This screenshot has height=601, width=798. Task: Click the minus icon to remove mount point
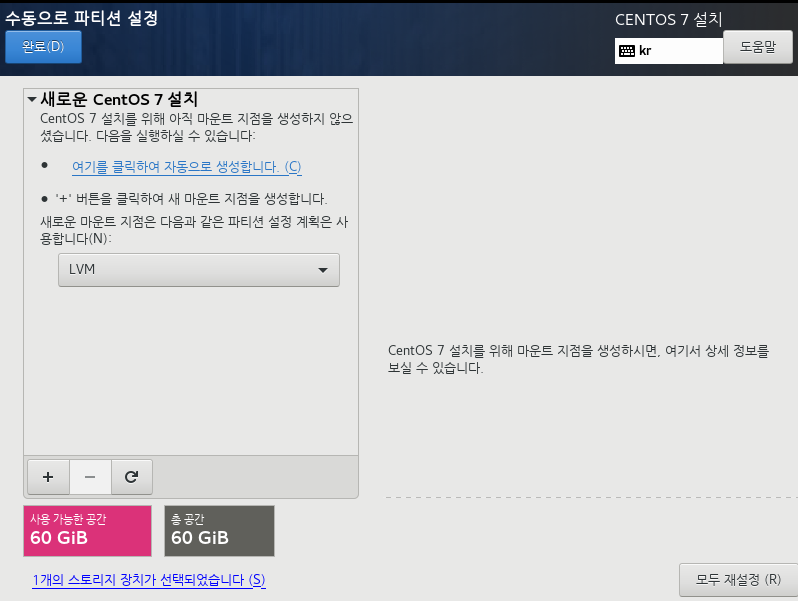pos(90,477)
